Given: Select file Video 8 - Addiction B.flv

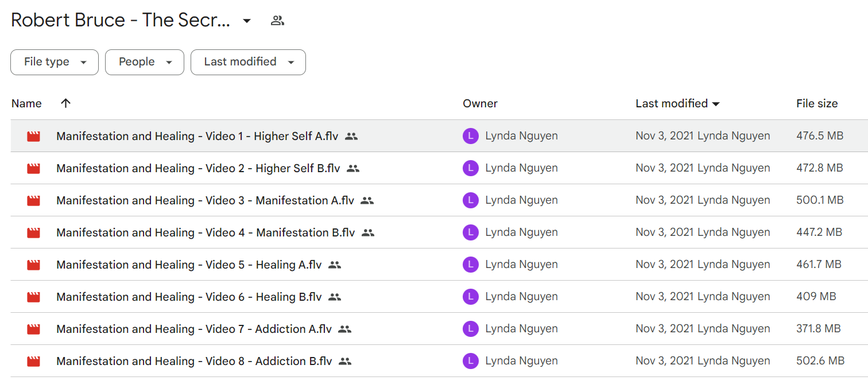Looking at the screenshot, I should pos(194,361).
